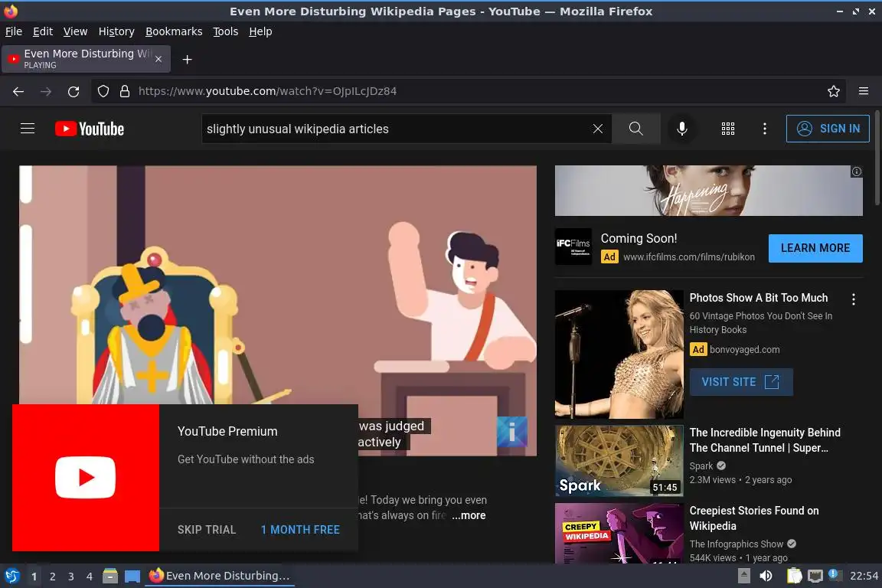Close the Even More Disturbing tab
The width and height of the screenshot is (882, 588).
(158, 59)
